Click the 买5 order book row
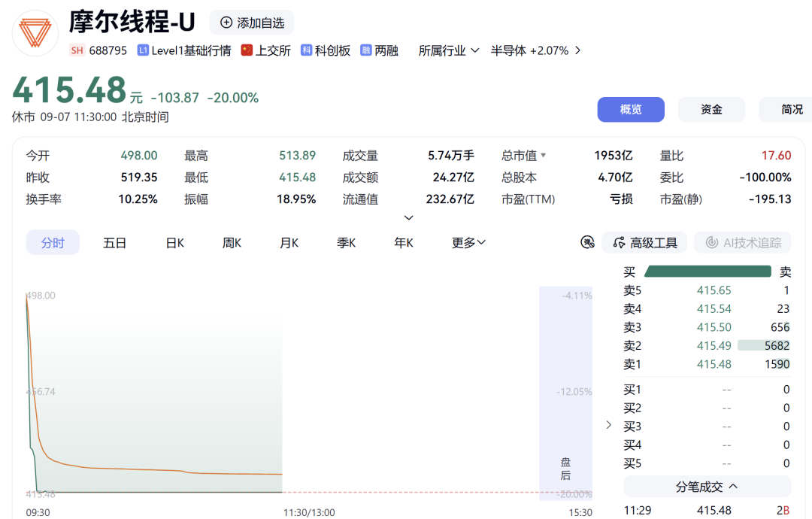812x519 pixels. coord(707,463)
